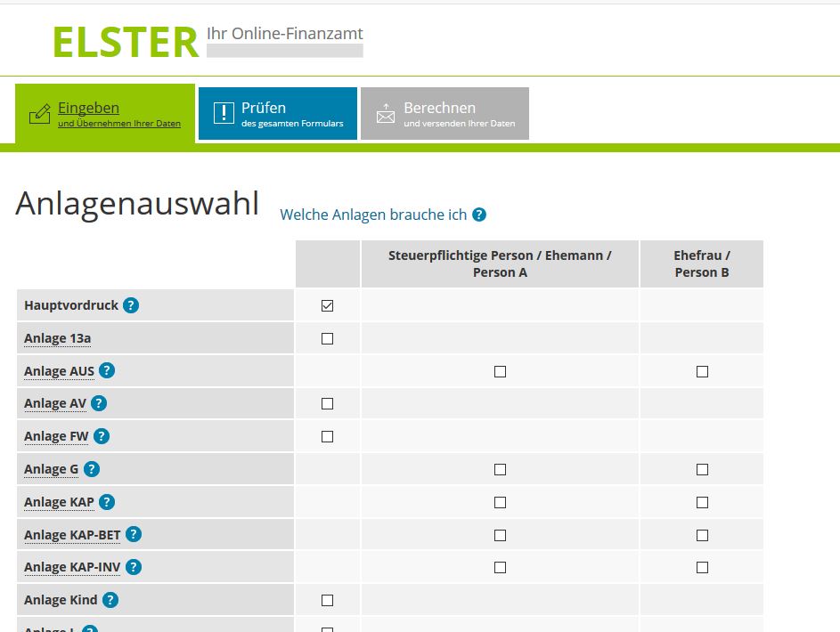This screenshot has height=632, width=840.
Task: Open help icon next to Hauptvordruck
Action: click(x=131, y=305)
